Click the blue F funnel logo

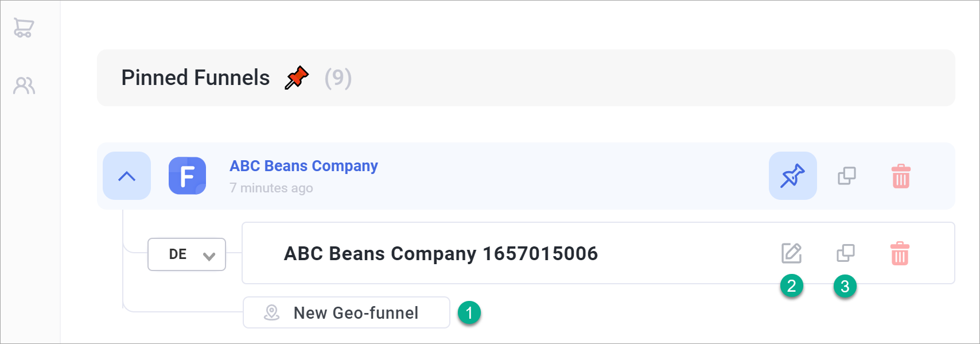coord(187,176)
